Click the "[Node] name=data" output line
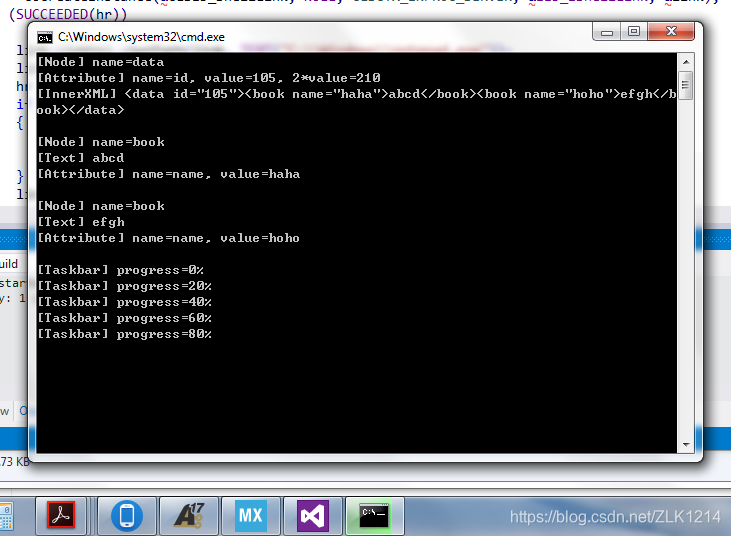The image size is (731, 536). (x=101, y=62)
